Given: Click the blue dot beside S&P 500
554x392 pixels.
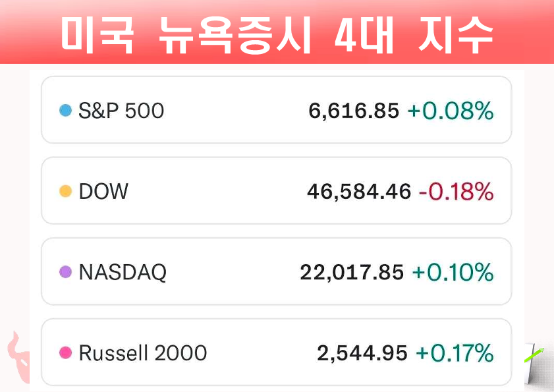Looking at the screenshot, I should [65, 111].
